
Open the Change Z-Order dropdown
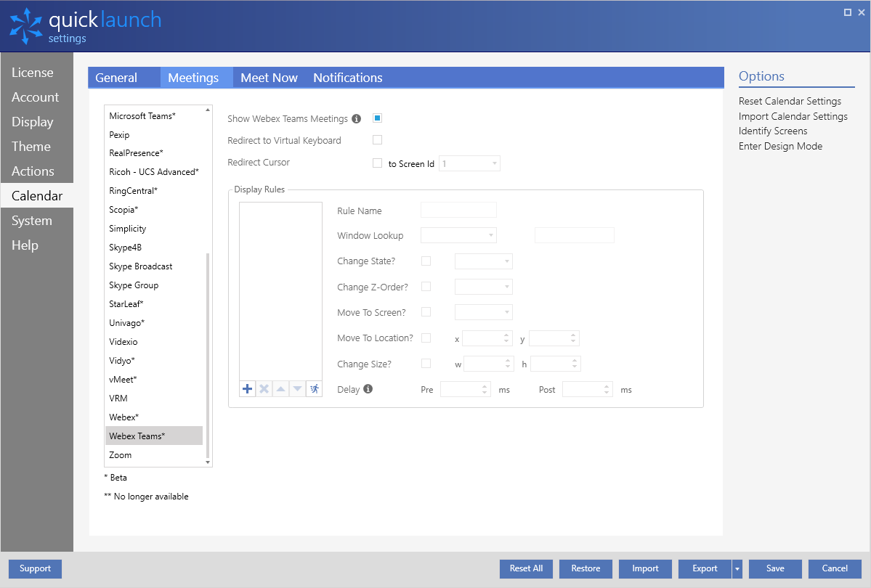pos(483,287)
